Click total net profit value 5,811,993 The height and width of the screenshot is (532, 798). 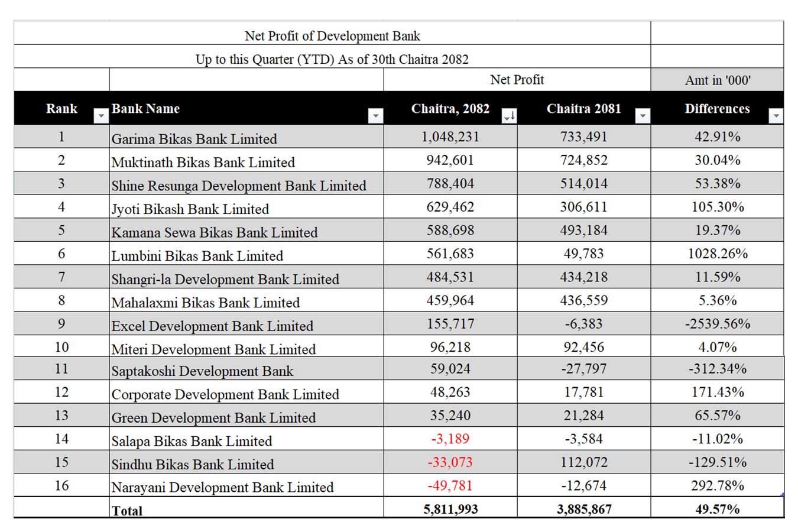[x=450, y=509]
